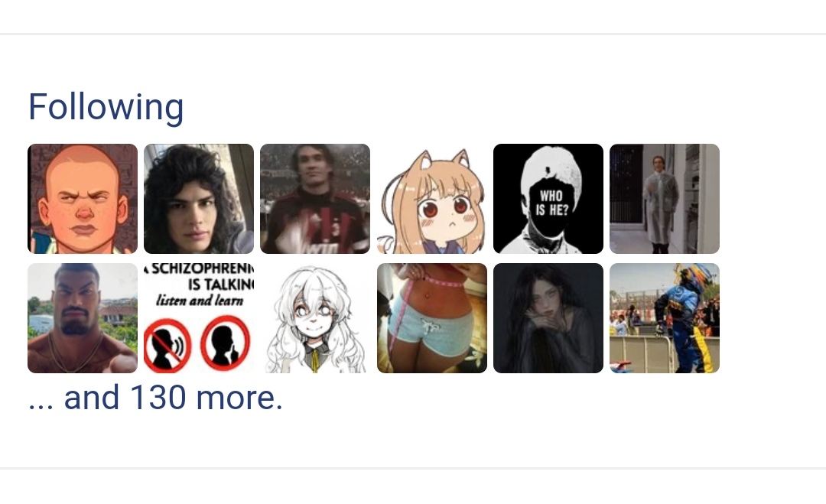Viewport: 826px width, 504px height.
Task: Open the Following heading link
Action: 106,107
